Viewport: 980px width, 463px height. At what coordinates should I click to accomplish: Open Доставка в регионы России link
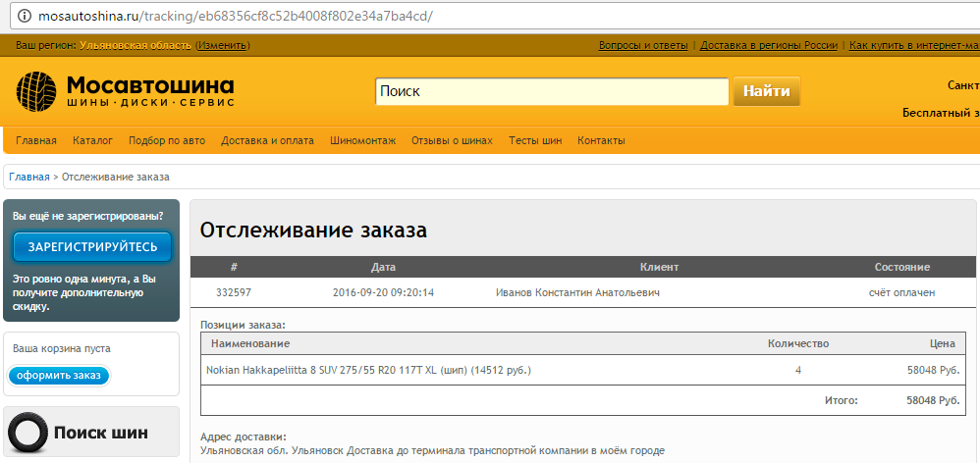769,46
